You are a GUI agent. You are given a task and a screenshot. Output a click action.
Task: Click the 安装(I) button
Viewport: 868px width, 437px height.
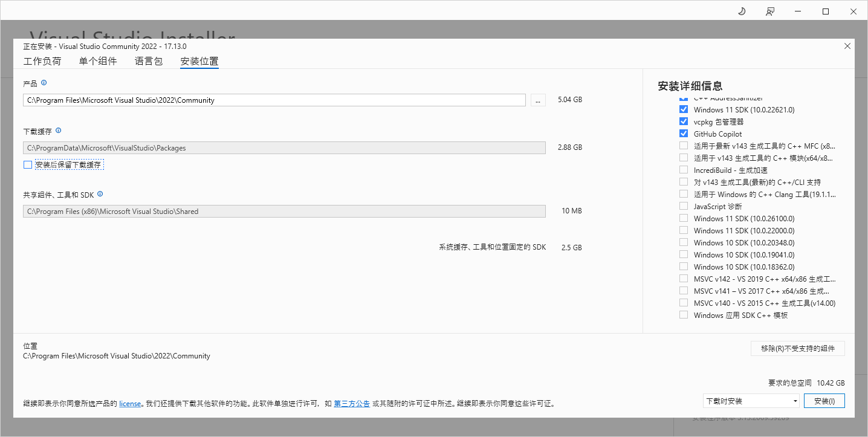[824, 401]
